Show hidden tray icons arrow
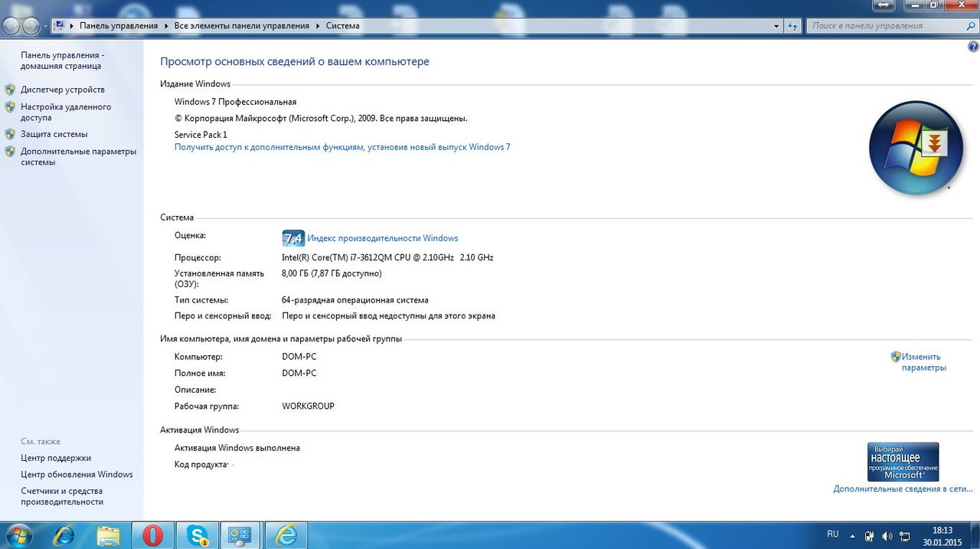This screenshot has height=549, width=980. [852, 536]
